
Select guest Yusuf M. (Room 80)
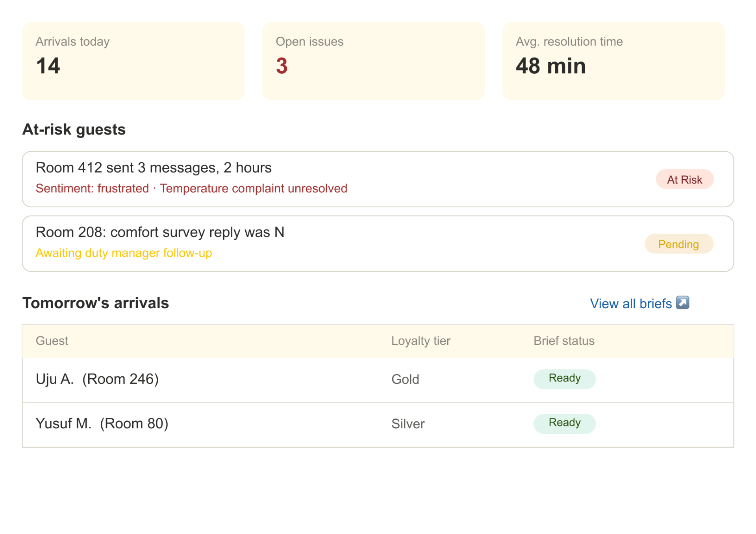(102, 424)
